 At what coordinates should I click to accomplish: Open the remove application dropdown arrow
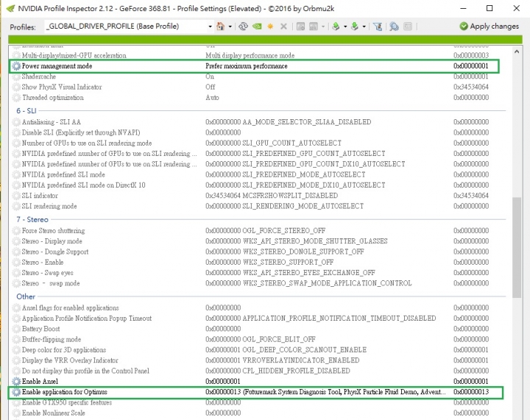(323, 26)
